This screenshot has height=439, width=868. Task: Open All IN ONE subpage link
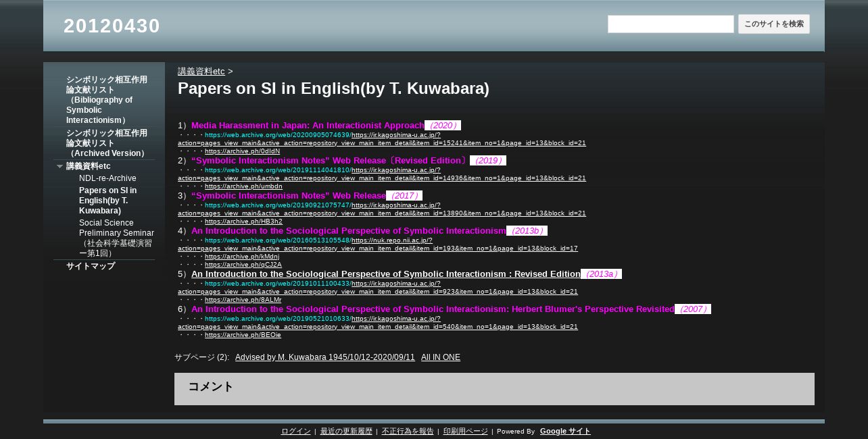point(441,357)
